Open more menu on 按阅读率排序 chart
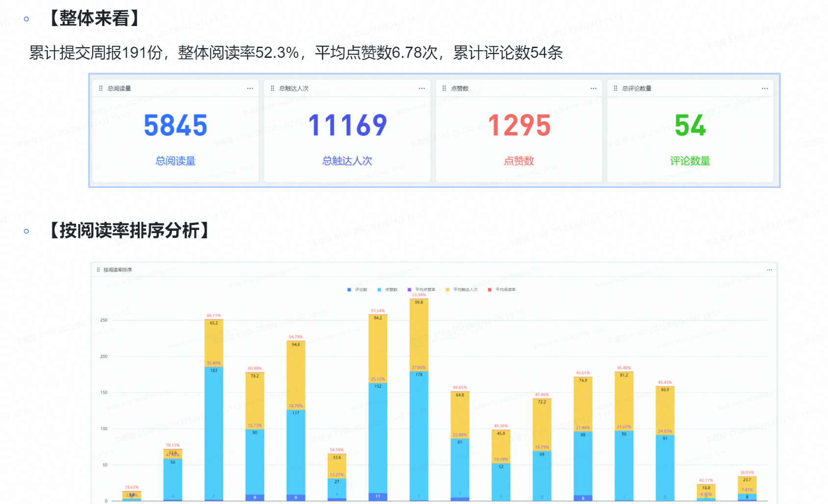 point(769,270)
